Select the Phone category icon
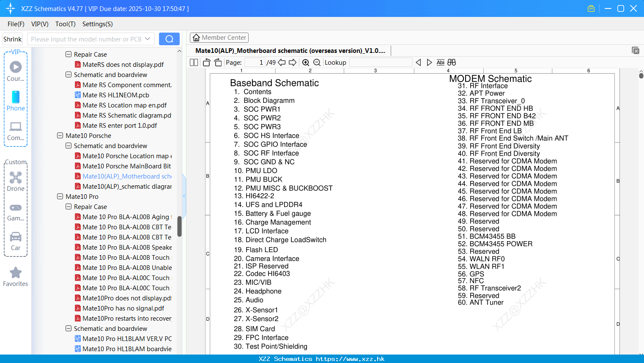 (16, 101)
